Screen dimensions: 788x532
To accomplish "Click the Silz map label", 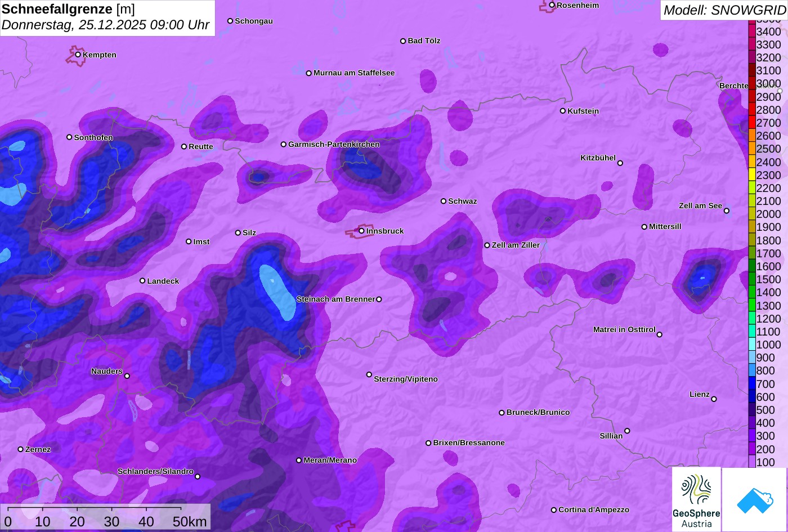I will pyautogui.click(x=249, y=233).
